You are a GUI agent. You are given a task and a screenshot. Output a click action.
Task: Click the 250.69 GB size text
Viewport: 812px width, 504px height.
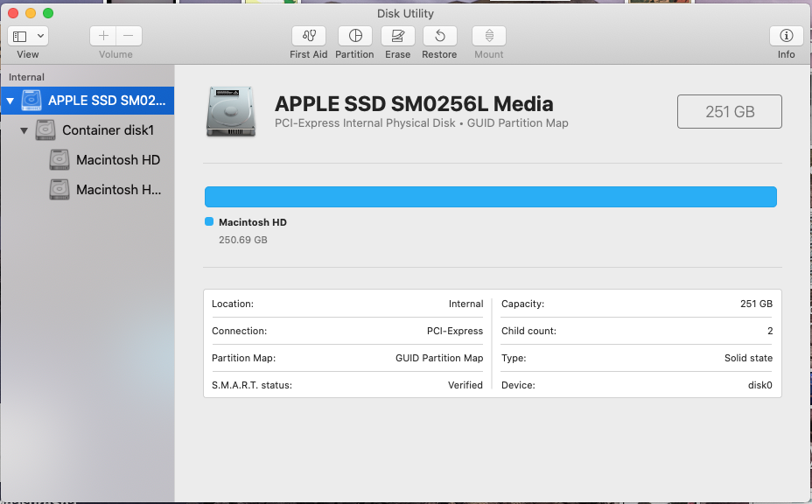(x=243, y=240)
